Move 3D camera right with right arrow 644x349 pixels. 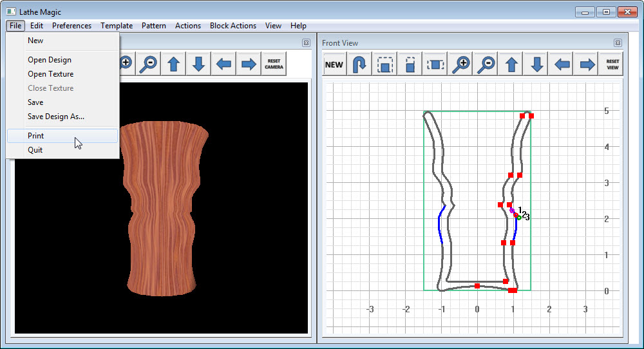click(249, 64)
